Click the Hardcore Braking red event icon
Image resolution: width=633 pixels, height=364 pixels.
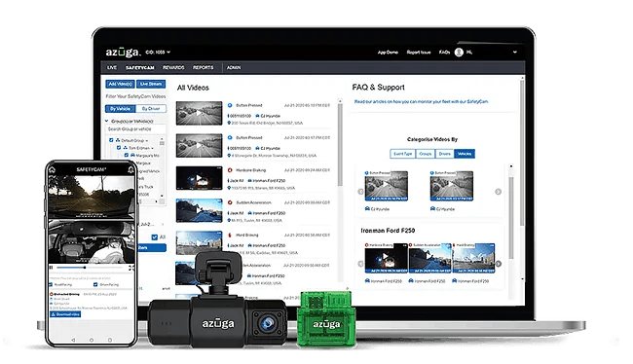pyautogui.click(x=230, y=170)
